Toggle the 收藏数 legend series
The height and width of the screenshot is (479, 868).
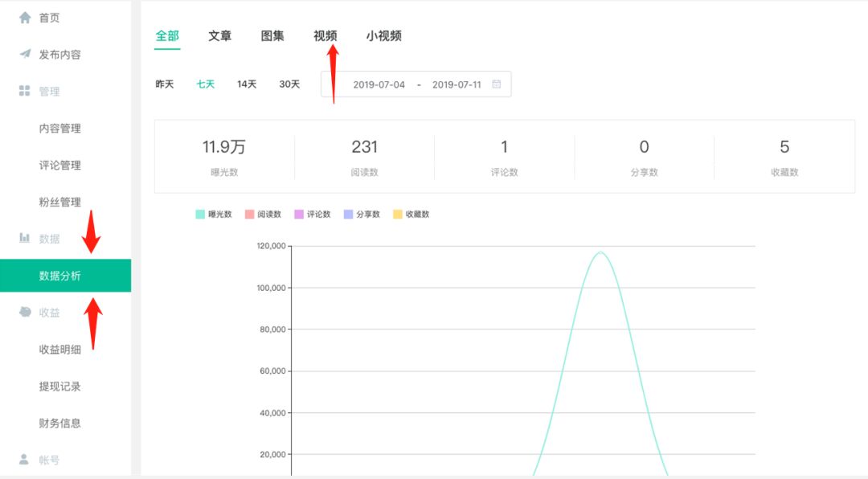click(411, 215)
